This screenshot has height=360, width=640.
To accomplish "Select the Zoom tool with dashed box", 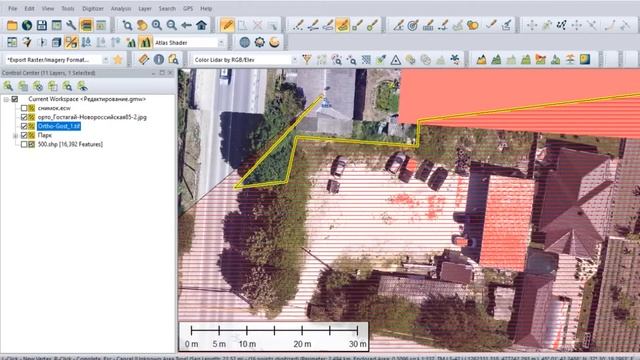I will point(127,25).
